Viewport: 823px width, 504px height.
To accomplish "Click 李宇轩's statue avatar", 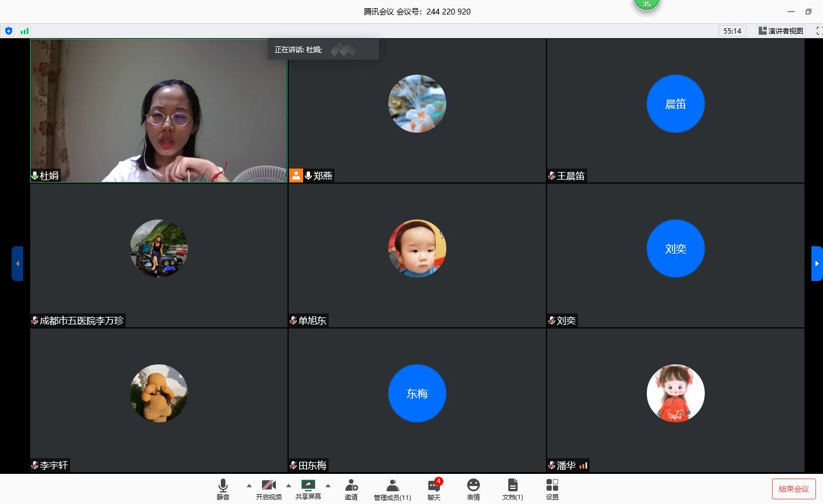I will (x=159, y=393).
